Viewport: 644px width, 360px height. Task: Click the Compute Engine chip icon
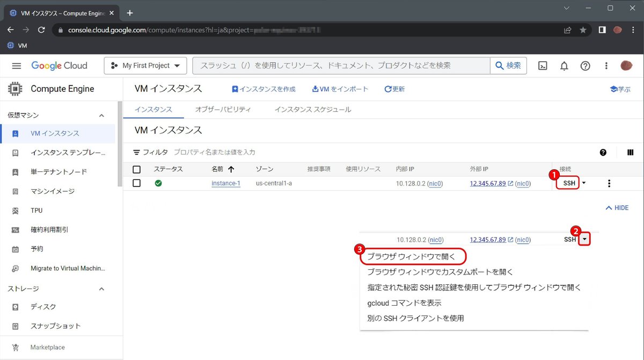coord(14,89)
